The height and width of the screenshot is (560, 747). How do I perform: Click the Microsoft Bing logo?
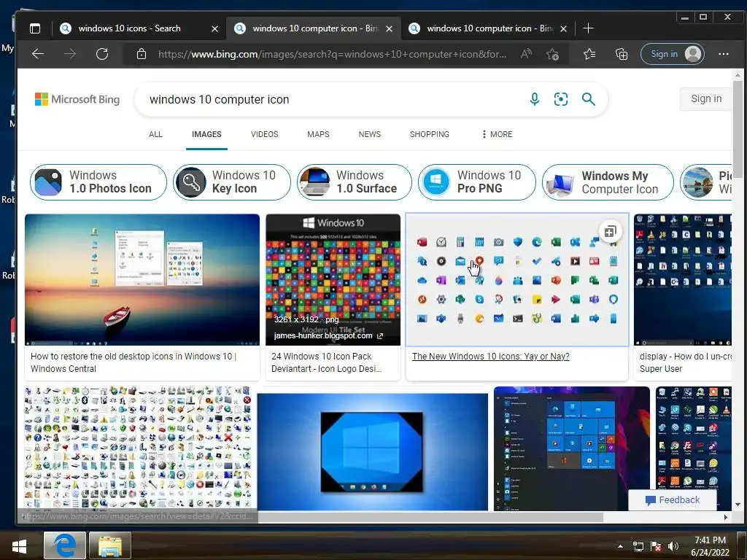tap(77, 99)
